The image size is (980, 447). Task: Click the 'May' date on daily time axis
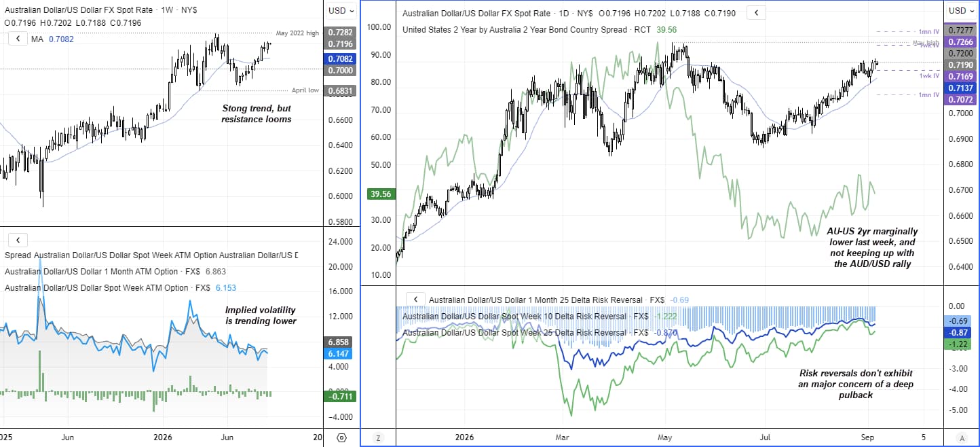[665, 437]
